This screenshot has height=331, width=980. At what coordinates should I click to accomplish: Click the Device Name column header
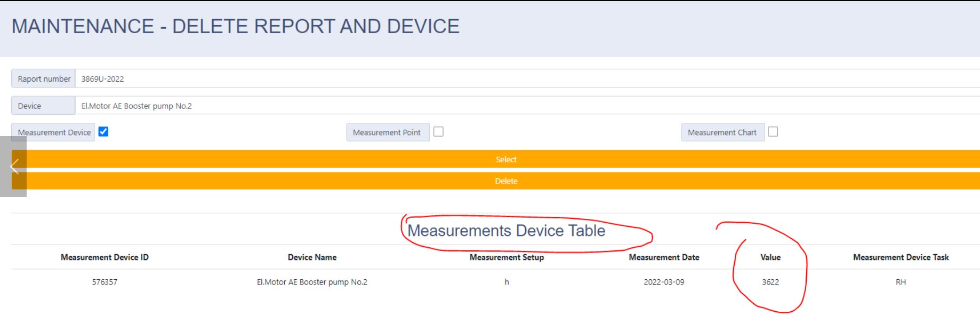pyautogui.click(x=312, y=257)
